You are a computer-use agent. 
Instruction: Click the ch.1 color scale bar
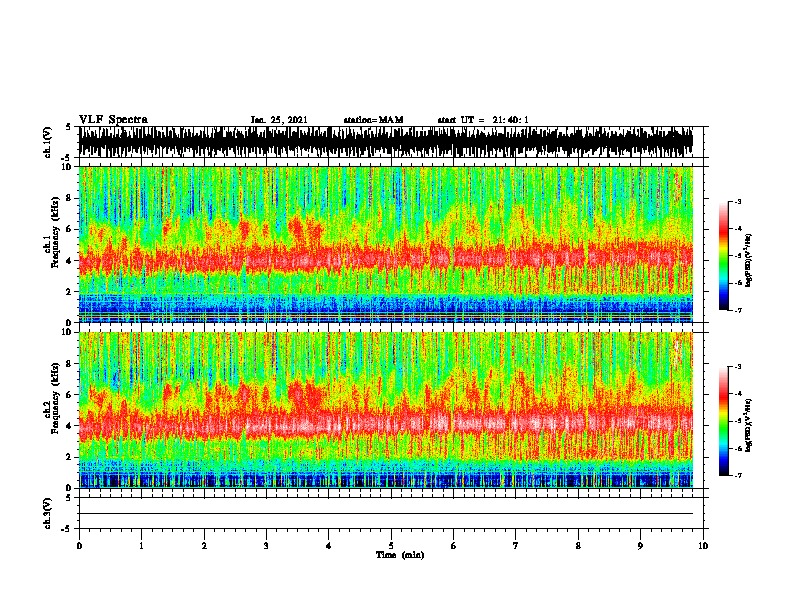pos(724,256)
